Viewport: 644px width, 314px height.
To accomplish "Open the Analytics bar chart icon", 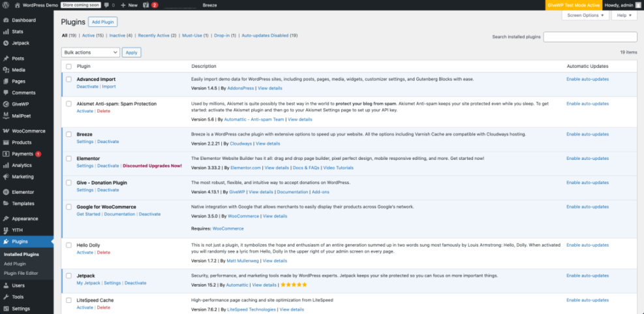I will [6, 166].
